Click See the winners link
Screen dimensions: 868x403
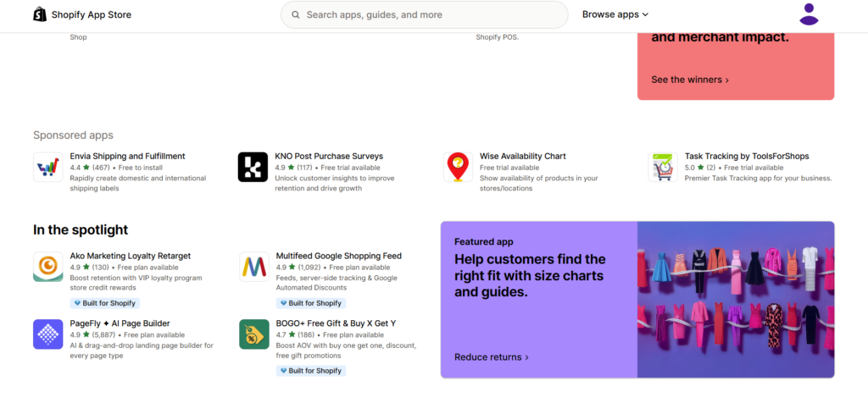[x=690, y=80]
